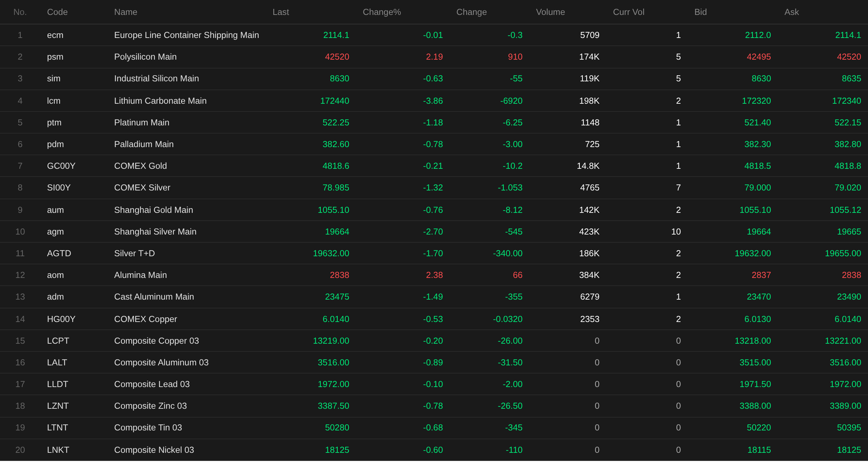
Task: Click the Curr Vol column header
Action: coord(629,12)
